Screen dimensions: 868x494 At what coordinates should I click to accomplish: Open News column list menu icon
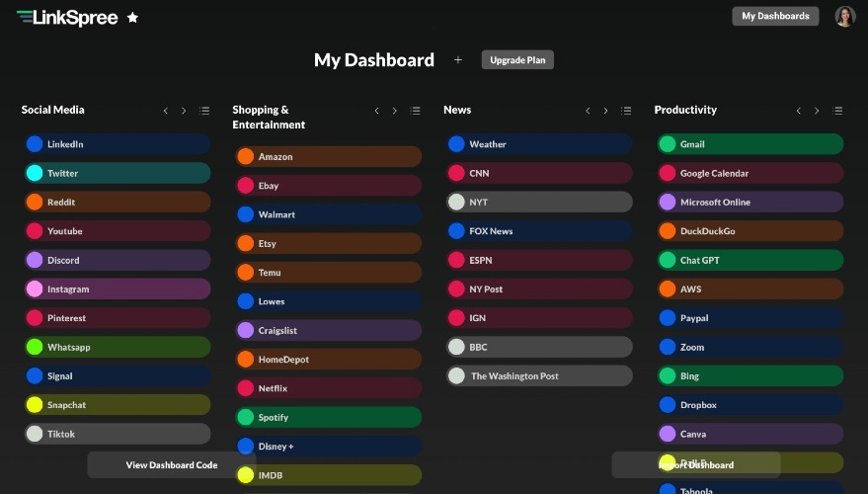pos(626,111)
